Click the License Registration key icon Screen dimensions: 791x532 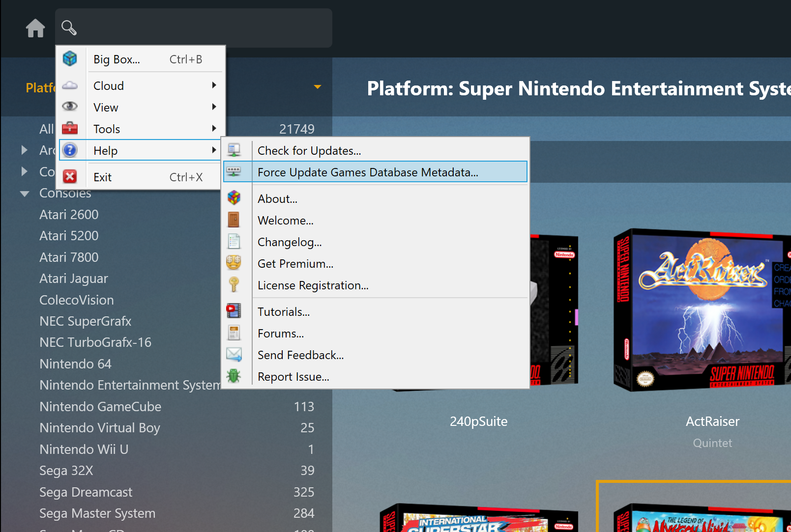tap(234, 284)
